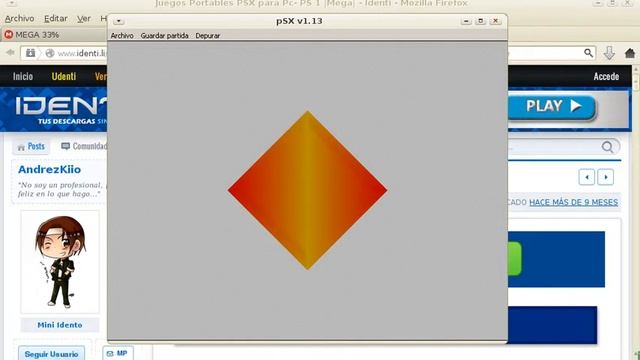Click the next post arrow button
The width and height of the screenshot is (640, 360).
pos(606,177)
